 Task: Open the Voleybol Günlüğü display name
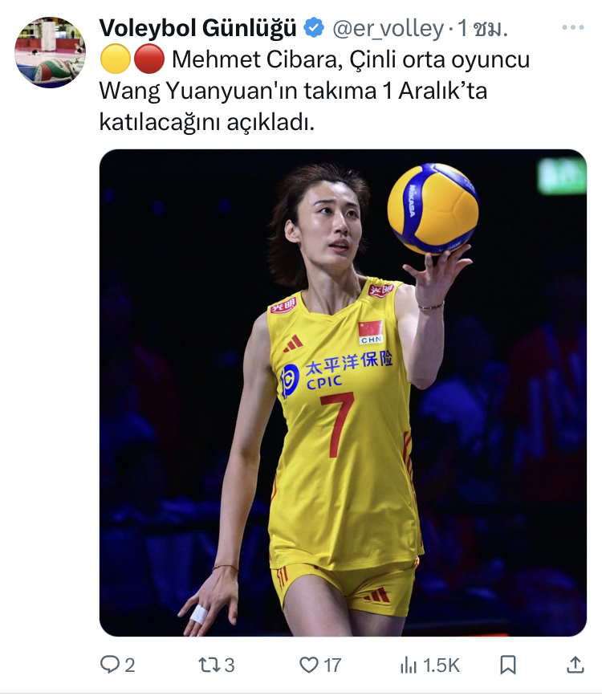click(197, 28)
